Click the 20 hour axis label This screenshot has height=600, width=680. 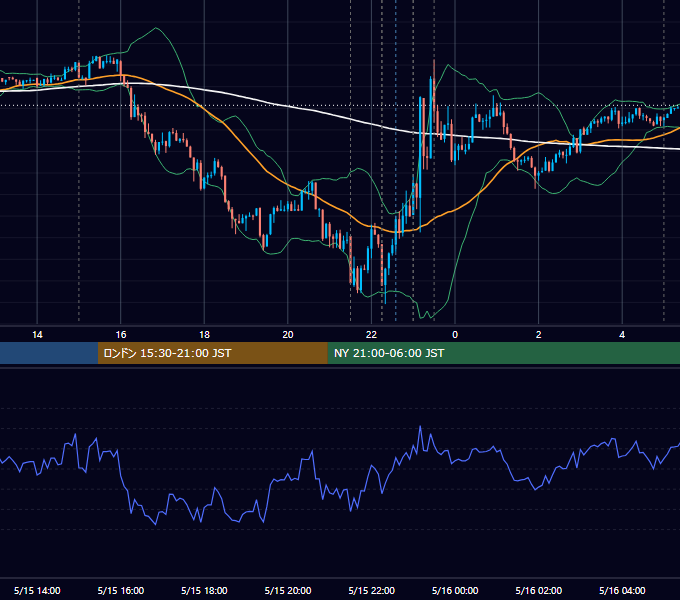pyautogui.click(x=288, y=335)
